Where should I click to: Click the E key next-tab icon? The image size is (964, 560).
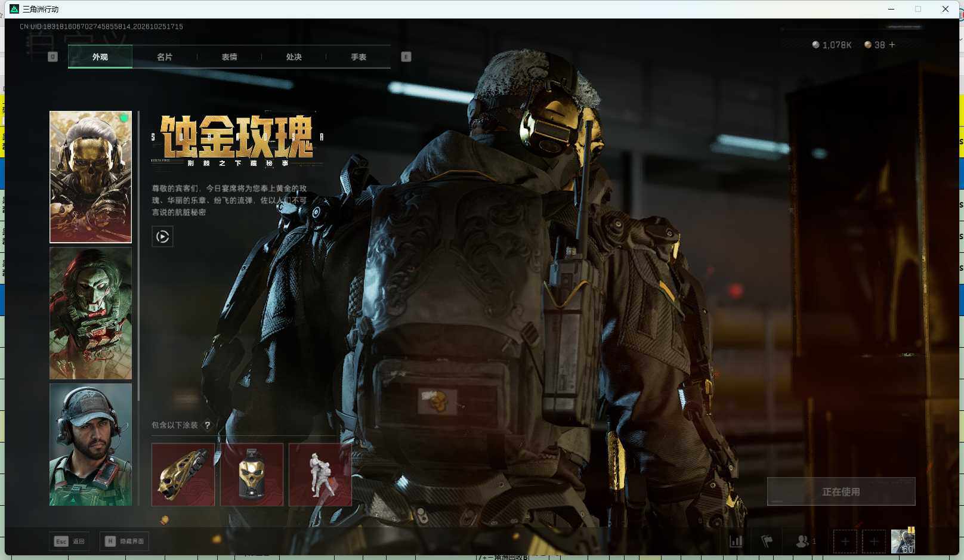tap(406, 57)
